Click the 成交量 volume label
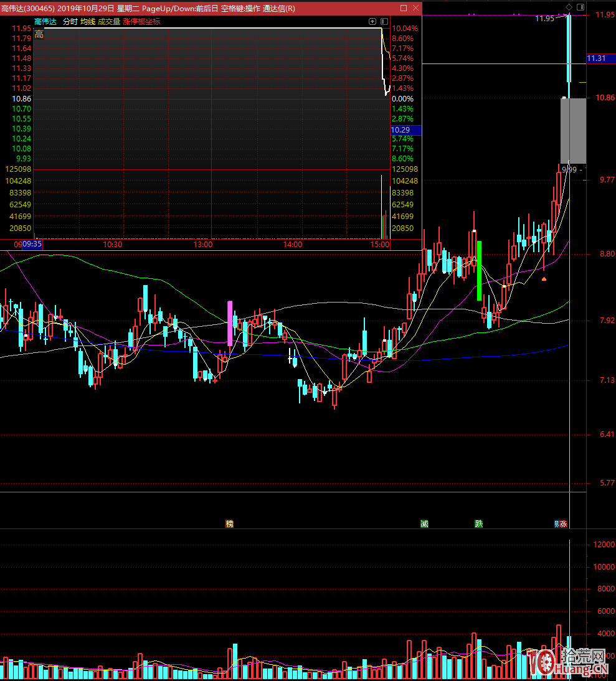616x681 pixels. [109, 21]
